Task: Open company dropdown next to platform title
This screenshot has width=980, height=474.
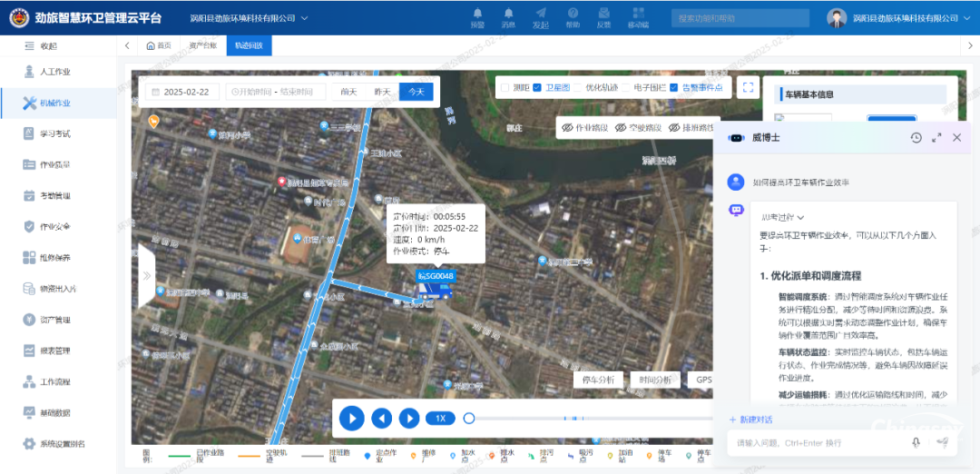Action: [304, 18]
